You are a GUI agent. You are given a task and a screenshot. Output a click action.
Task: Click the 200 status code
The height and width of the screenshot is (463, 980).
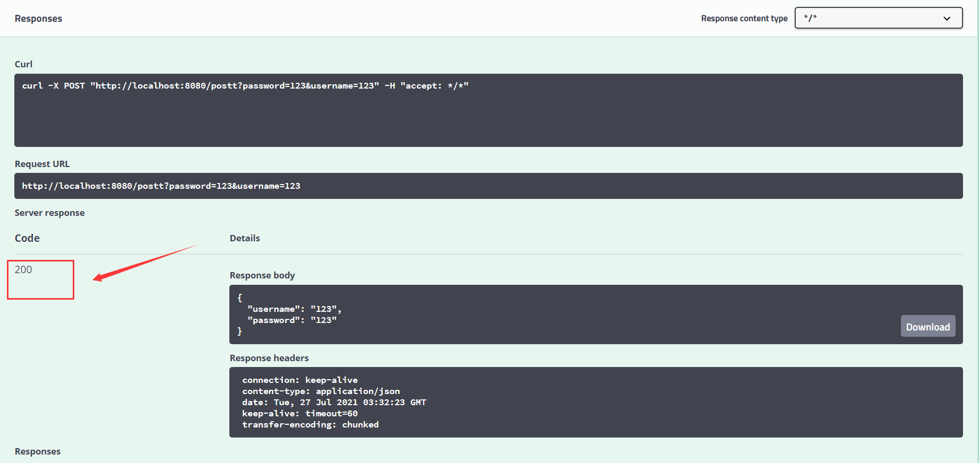[23, 270]
